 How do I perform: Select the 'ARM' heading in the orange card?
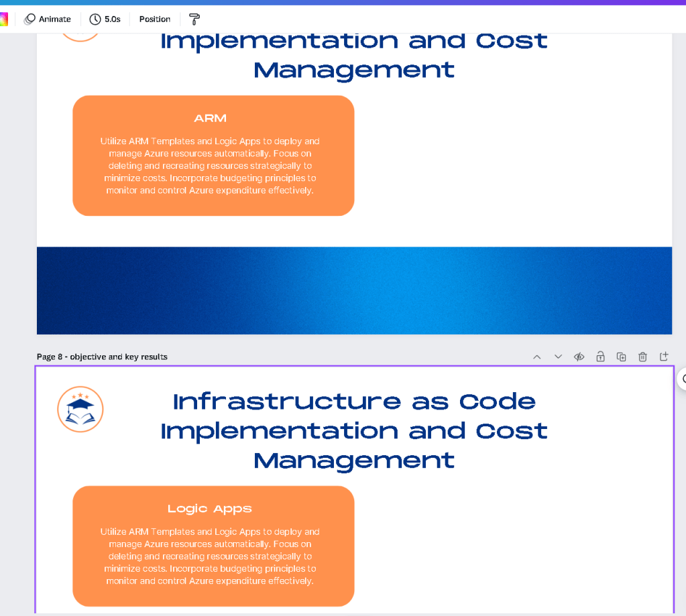click(211, 119)
